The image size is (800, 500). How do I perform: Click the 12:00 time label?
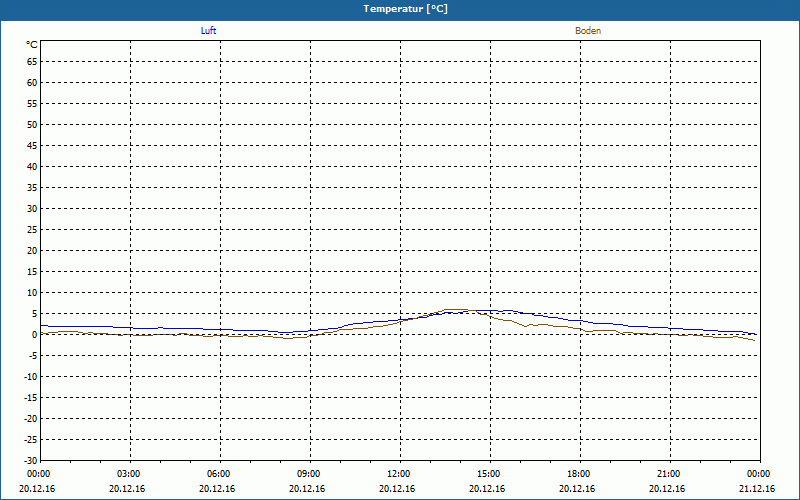[x=398, y=474]
